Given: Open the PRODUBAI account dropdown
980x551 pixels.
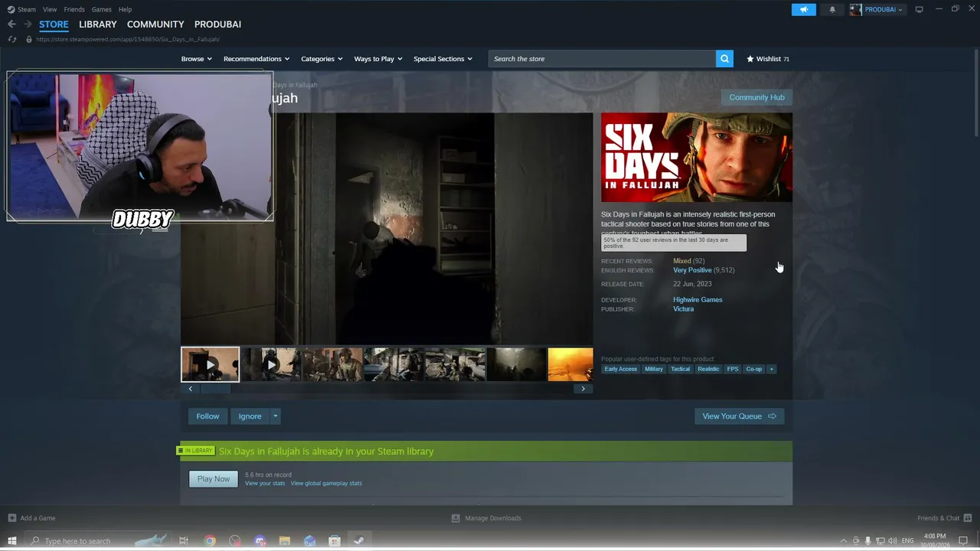Looking at the screenshot, I should point(884,9).
